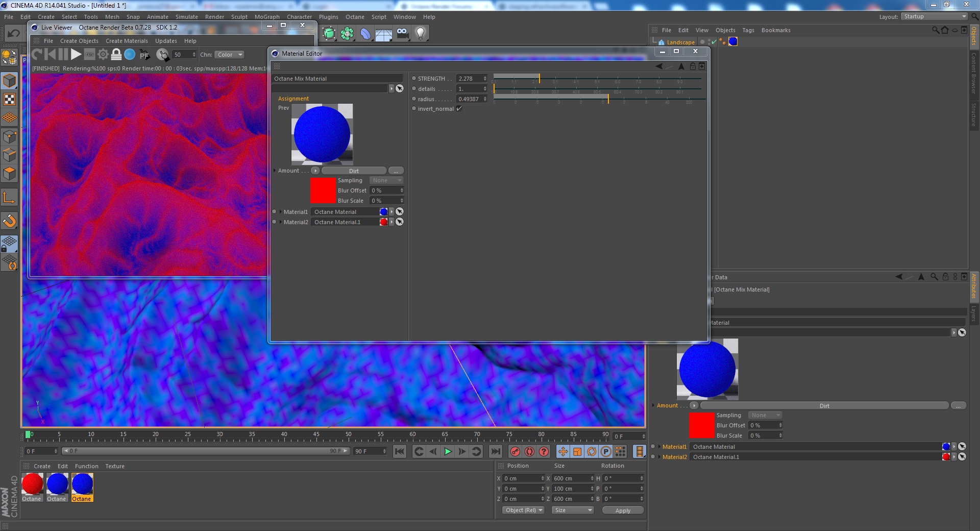Click the home icon in Object Manager
The width and height of the screenshot is (980, 531).
[x=945, y=30]
